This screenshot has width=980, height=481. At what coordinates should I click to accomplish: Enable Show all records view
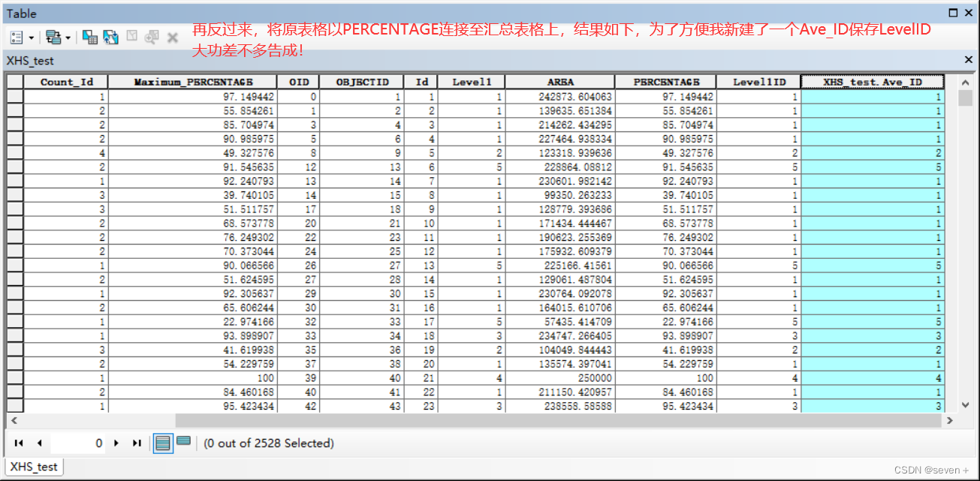[163, 443]
